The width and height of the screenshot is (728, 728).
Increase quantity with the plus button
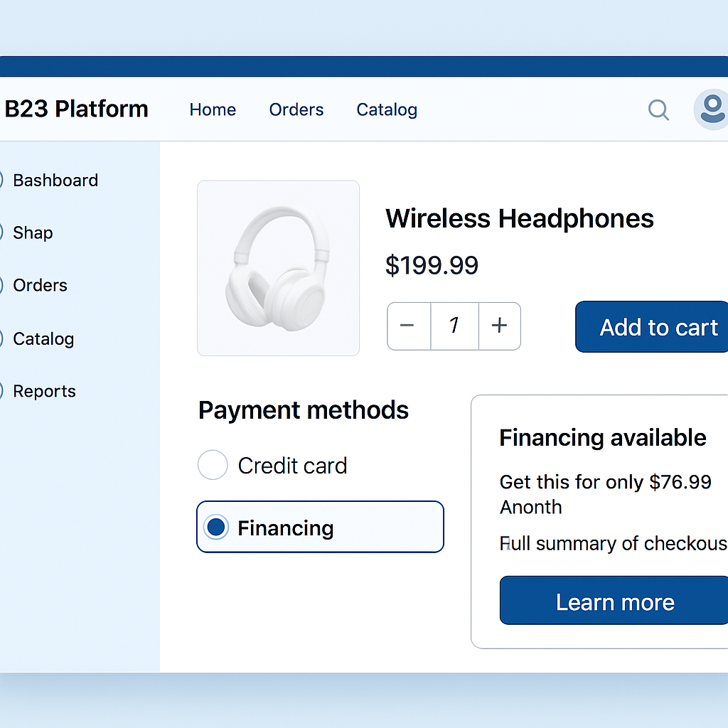click(x=500, y=326)
